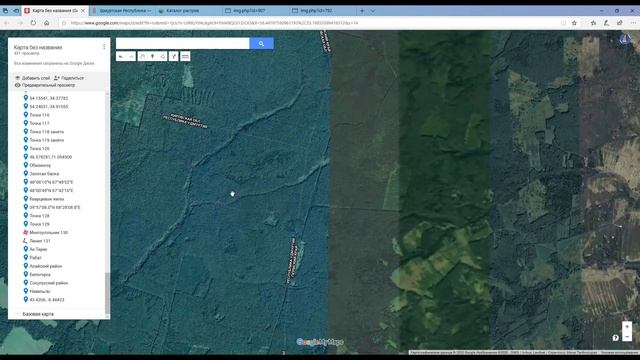Select list item Точка 120
This screenshot has width=640, height=360.
click(39, 149)
